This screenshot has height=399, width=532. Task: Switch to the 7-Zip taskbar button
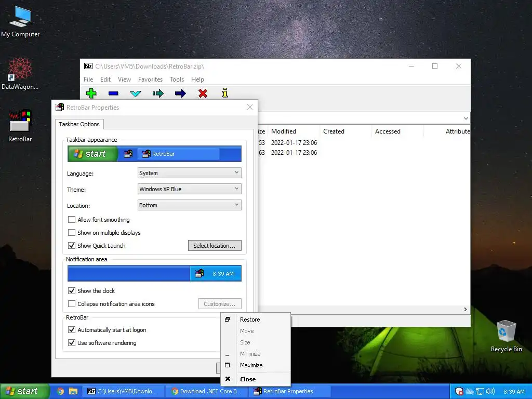123,391
